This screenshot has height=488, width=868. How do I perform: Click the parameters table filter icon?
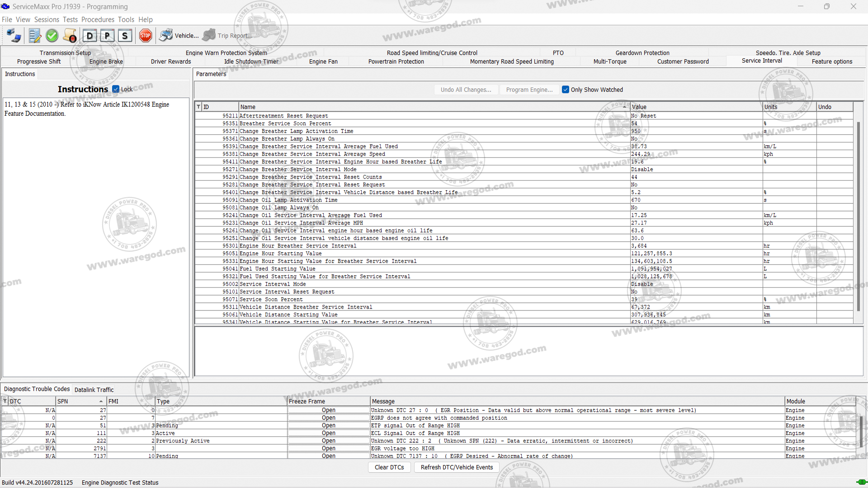pyautogui.click(x=198, y=107)
